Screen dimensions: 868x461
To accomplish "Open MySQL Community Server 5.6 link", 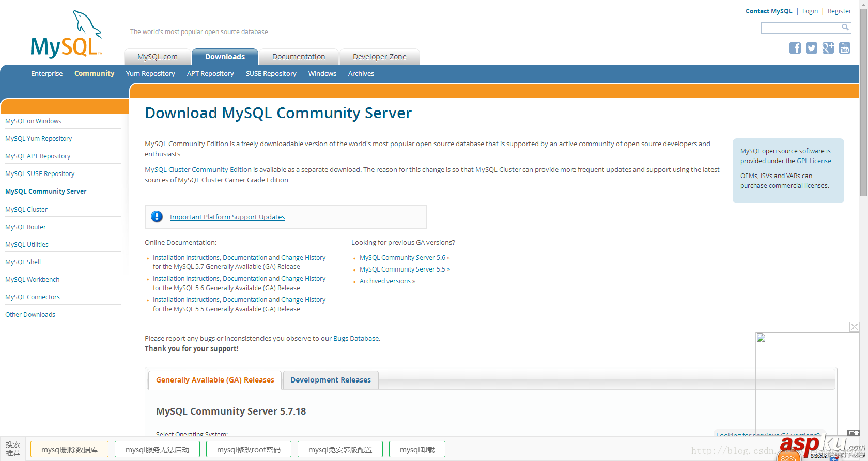I will pyautogui.click(x=405, y=258).
